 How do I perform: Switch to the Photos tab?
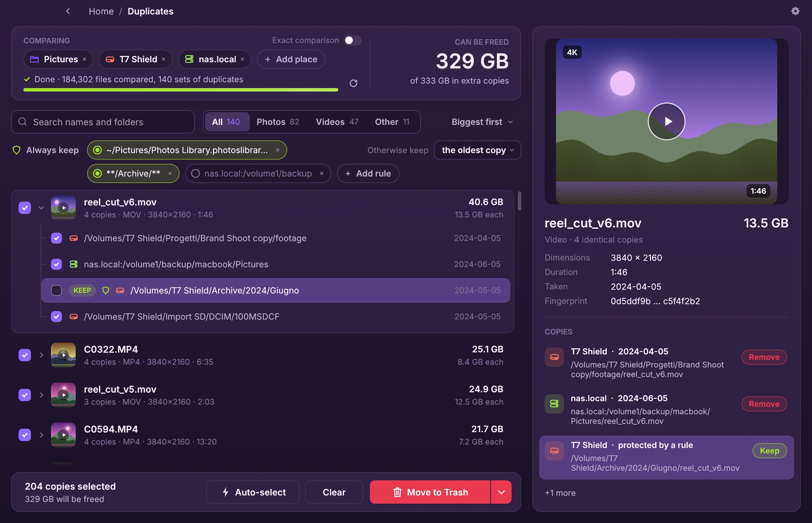tap(278, 122)
